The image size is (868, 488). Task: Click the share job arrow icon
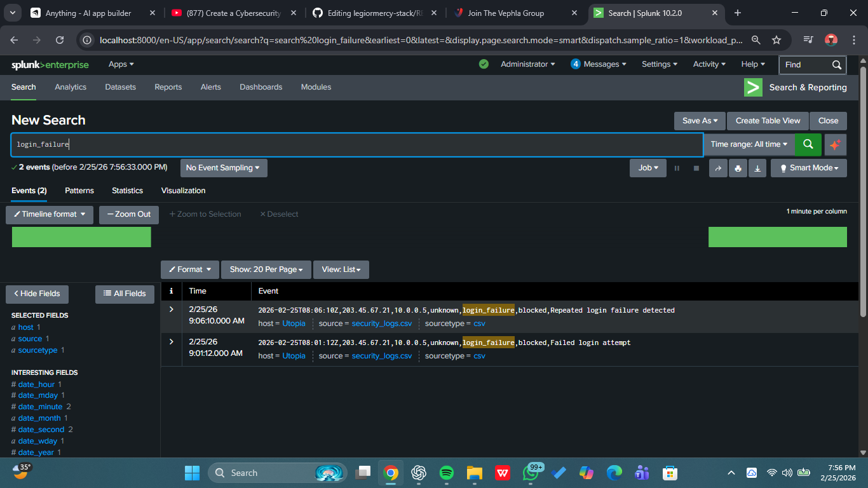tap(718, 168)
